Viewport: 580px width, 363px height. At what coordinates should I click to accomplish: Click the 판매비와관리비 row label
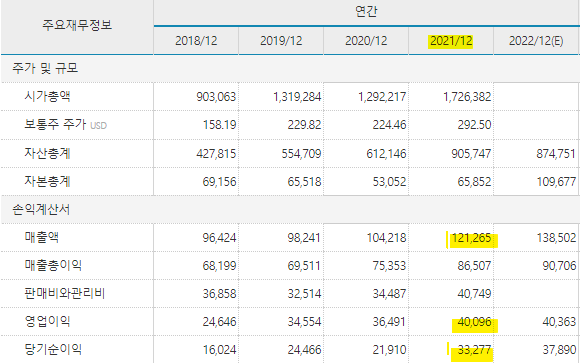pos(65,293)
